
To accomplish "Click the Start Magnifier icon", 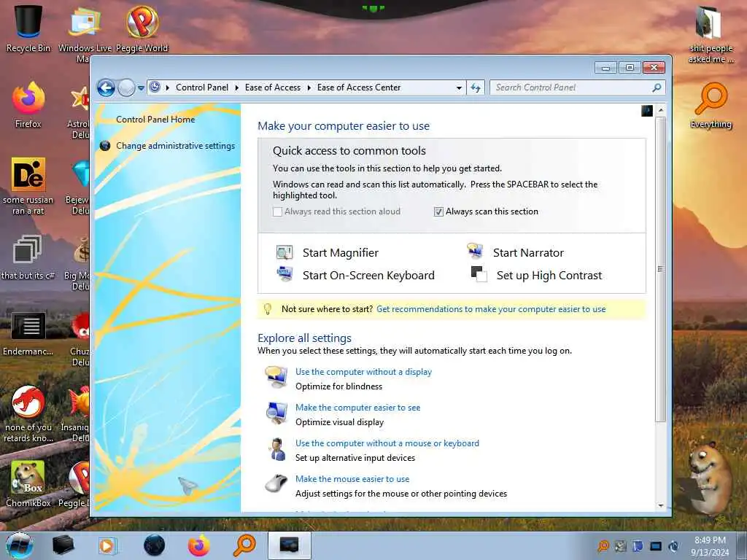I will pos(285,252).
